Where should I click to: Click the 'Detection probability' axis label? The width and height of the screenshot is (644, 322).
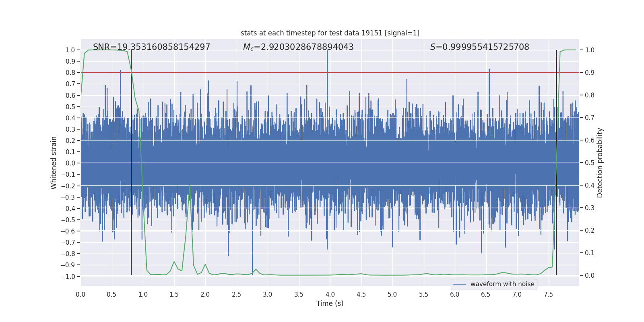click(600, 163)
